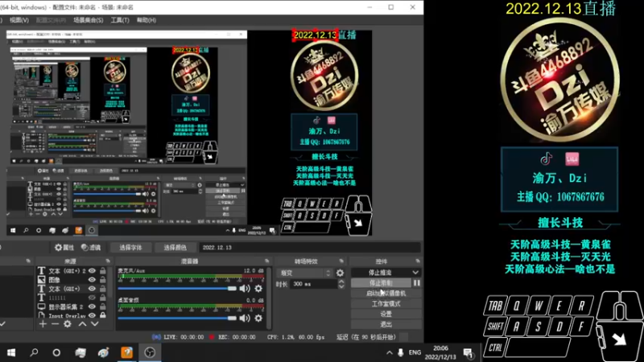
Task: Lock the 显示器采集 2 source
Action: click(x=103, y=306)
